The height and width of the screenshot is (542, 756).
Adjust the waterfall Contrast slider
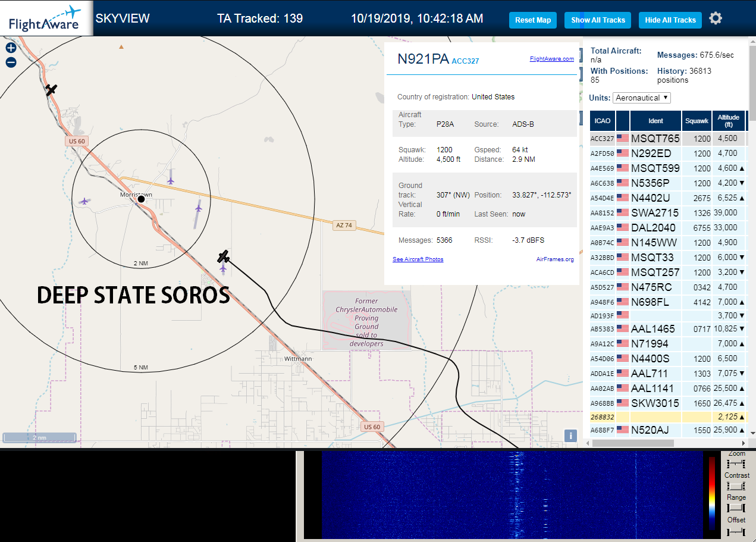point(736,485)
